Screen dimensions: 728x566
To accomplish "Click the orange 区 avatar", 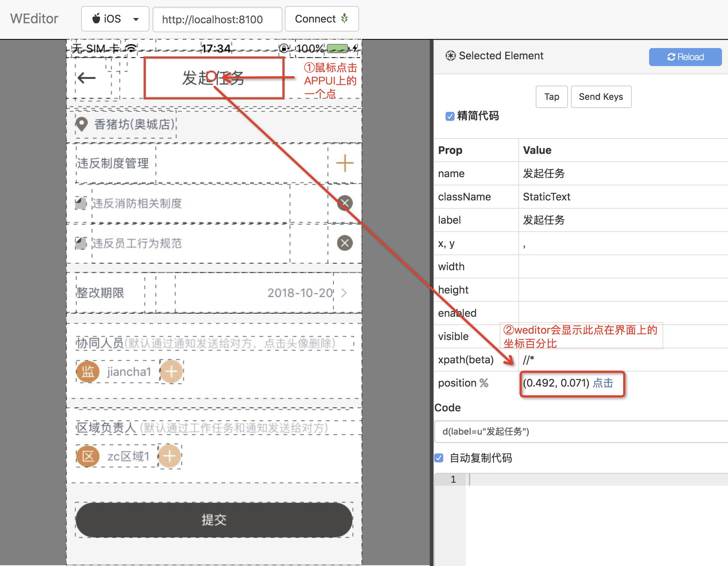I will tap(88, 456).
